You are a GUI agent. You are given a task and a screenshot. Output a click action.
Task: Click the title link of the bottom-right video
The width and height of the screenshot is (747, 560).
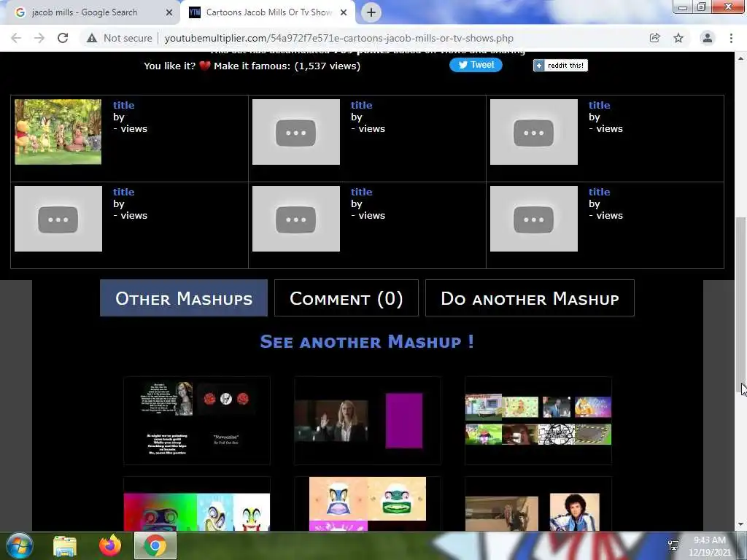click(600, 192)
